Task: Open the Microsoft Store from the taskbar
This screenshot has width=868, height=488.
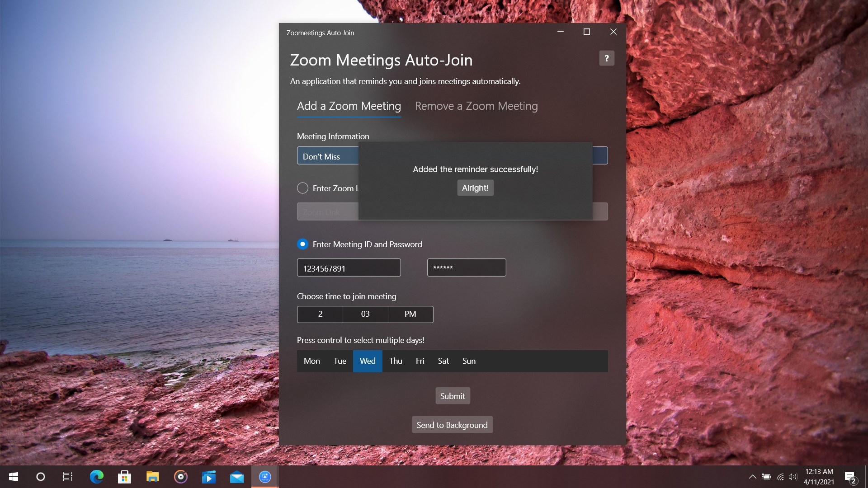Action: click(x=124, y=476)
